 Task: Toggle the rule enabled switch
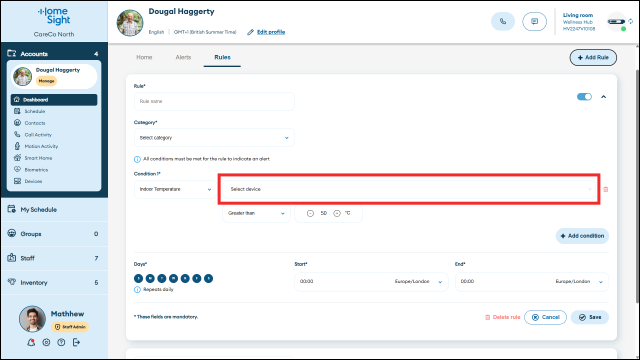coord(584,97)
